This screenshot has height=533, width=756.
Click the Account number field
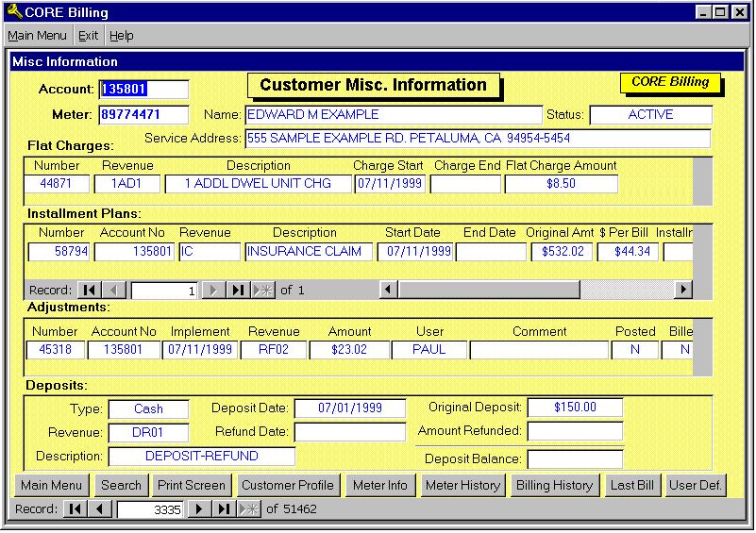point(143,90)
